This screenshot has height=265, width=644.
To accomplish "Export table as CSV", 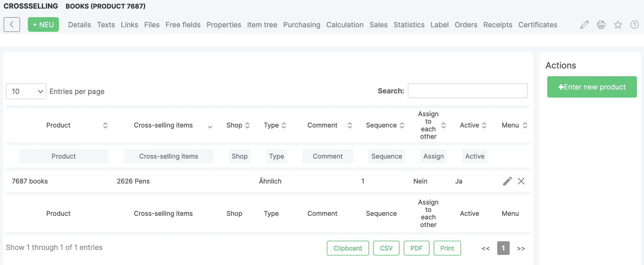I will [386, 248].
